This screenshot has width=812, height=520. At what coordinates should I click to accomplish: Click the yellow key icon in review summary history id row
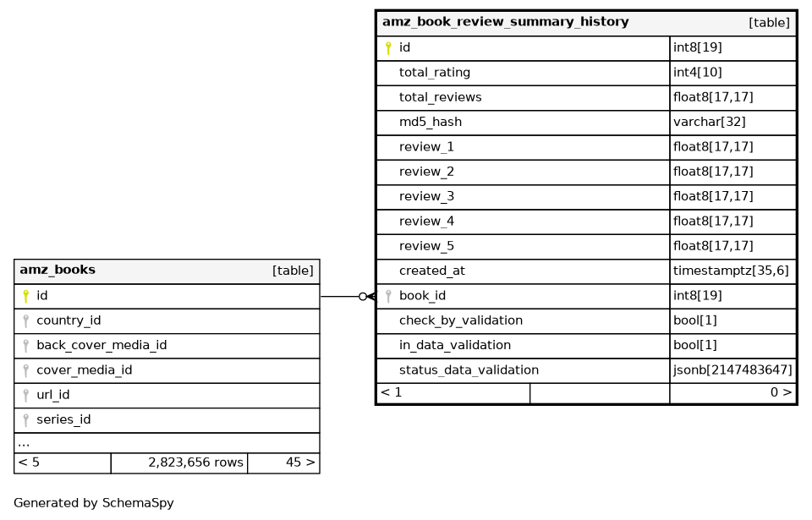click(388, 48)
